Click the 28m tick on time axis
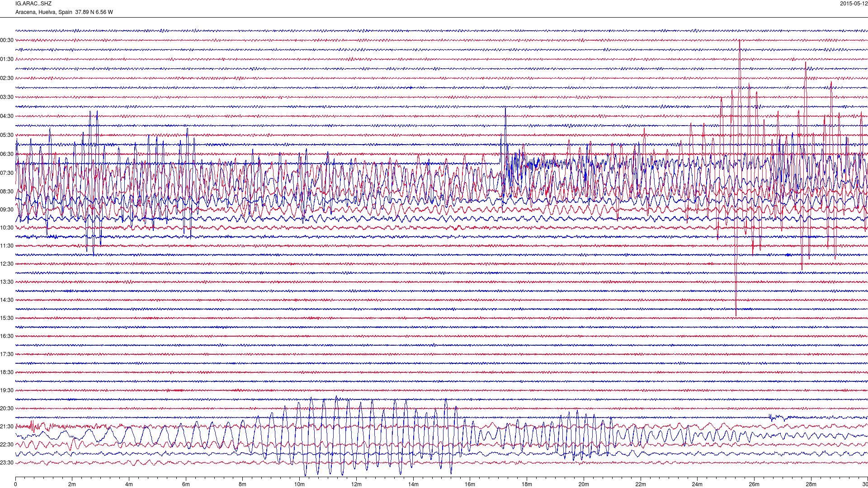 point(811,484)
